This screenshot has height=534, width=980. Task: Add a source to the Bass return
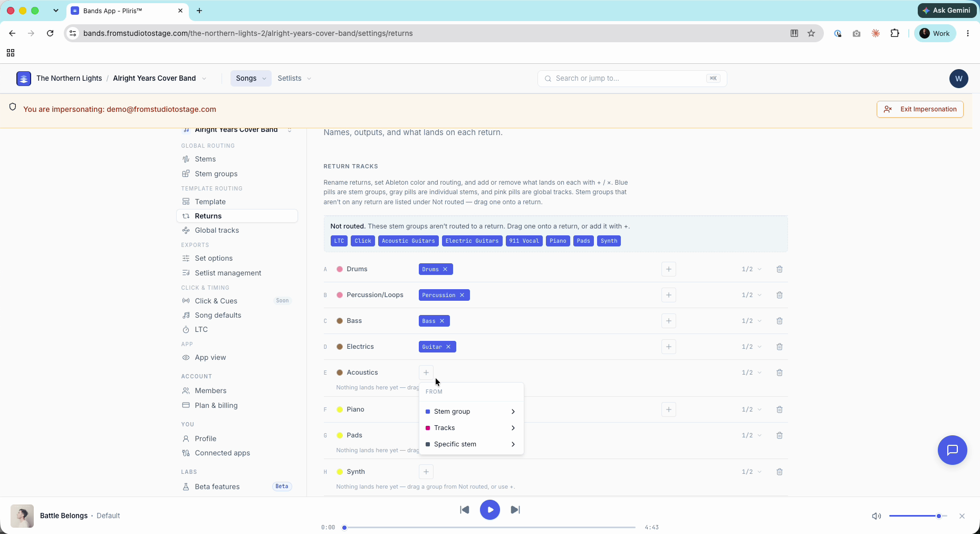669,321
